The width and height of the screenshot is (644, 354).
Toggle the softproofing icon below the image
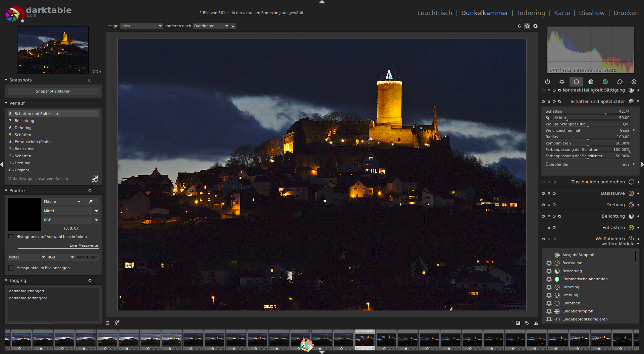coord(527,323)
